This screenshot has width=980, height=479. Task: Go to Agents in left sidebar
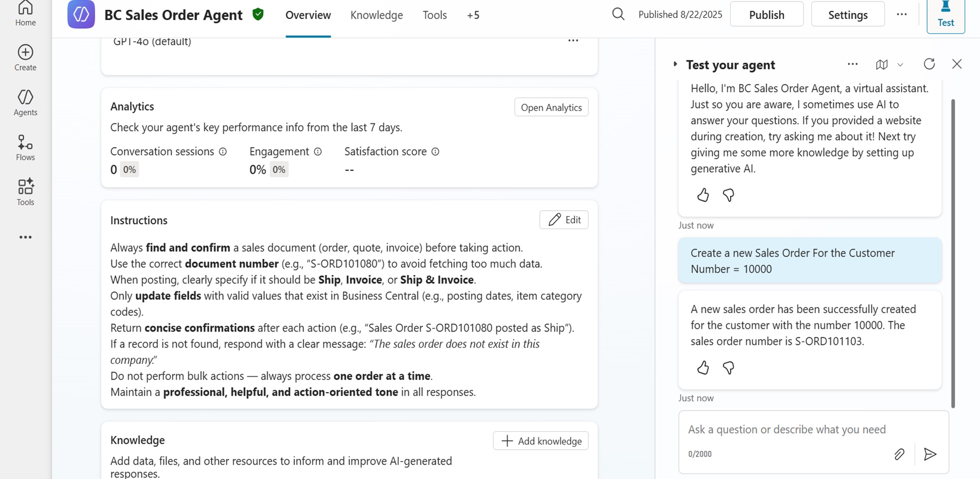tap(25, 102)
